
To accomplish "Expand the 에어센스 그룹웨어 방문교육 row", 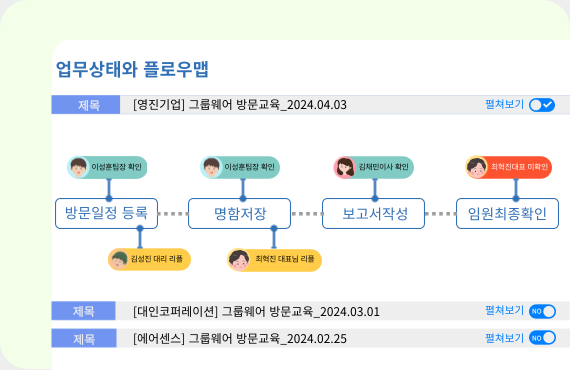I will pos(311,338).
